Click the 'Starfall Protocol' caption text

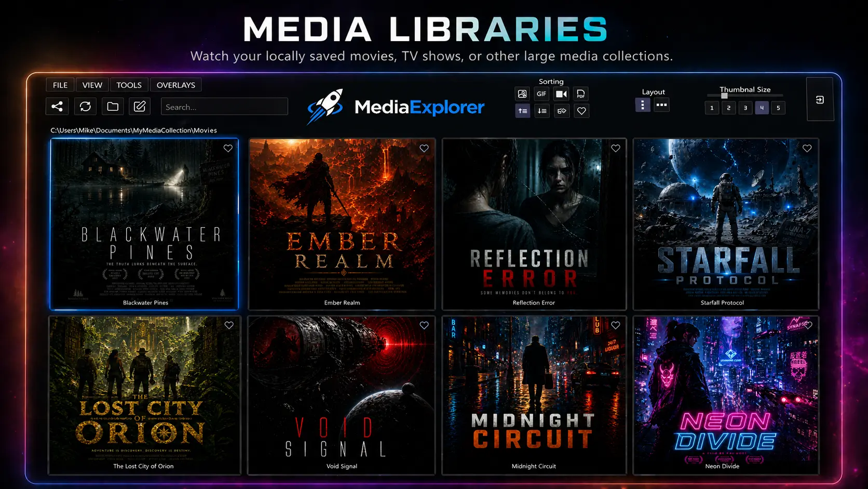722,303
